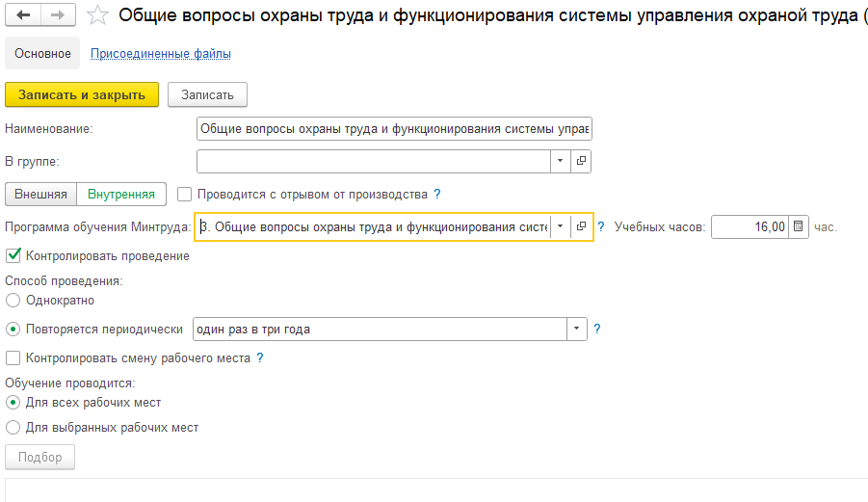Open the 'один раз в три года' periodicity dropdown
This screenshot has width=868, height=502.
(576, 329)
